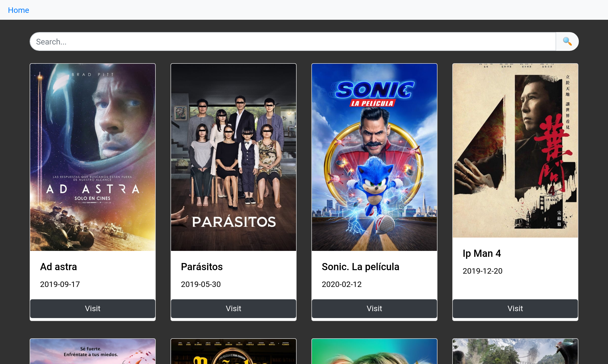
Task: Click the second-row golden knives poster
Action: [x=234, y=351]
